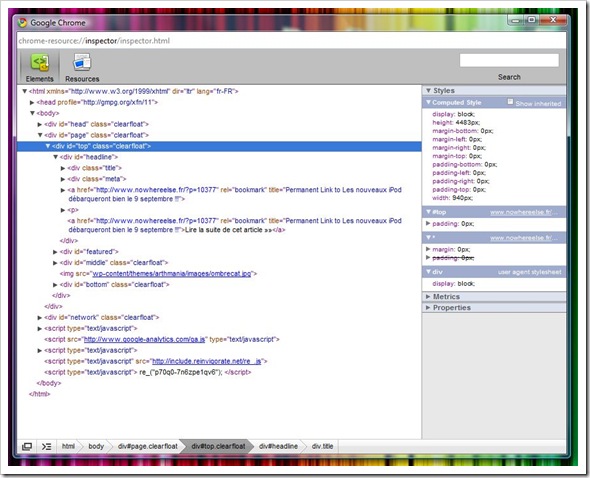This screenshot has height=478, width=590.
Task: Collapse the body node
Action: coord(32,113)
